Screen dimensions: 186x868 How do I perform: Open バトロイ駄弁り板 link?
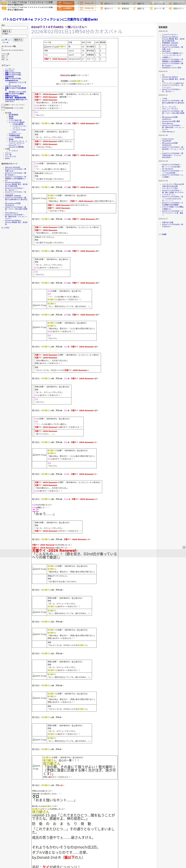15,120
